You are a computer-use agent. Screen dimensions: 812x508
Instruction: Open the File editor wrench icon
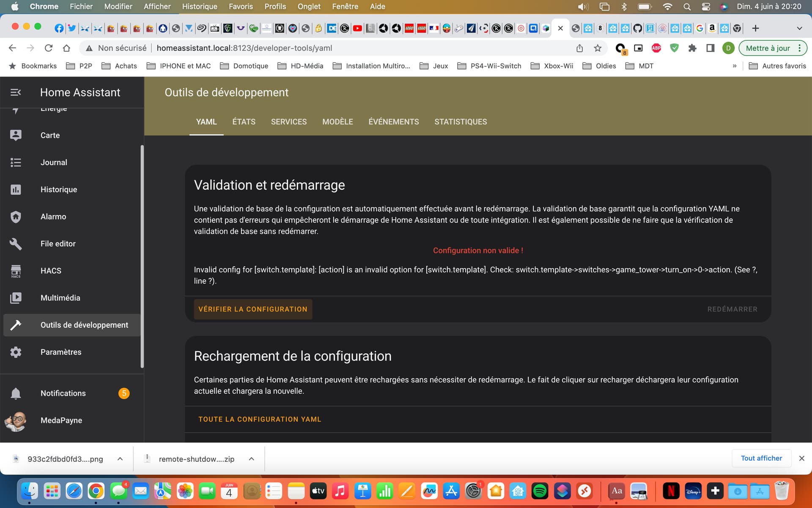pyautogui.click(x=16, y=243)
